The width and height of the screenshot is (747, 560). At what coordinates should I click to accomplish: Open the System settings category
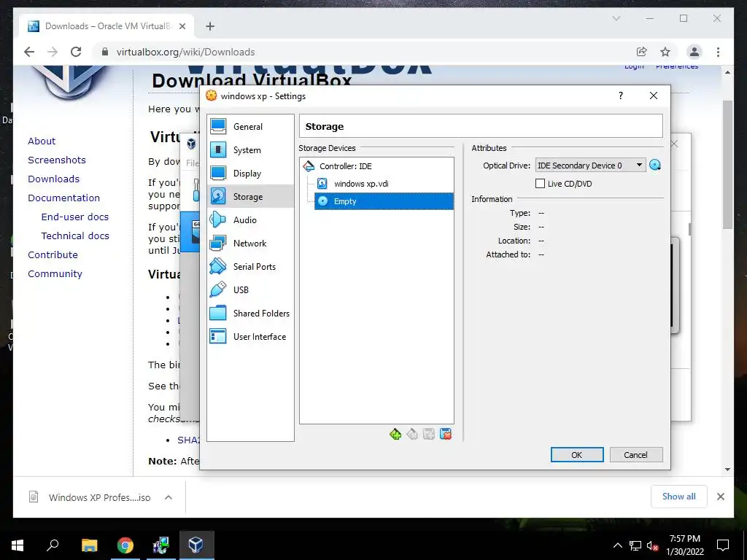coord(251,150)
